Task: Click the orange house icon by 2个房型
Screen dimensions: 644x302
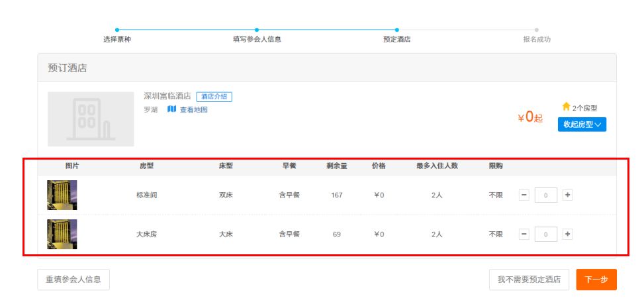Action: click(566, 107)
